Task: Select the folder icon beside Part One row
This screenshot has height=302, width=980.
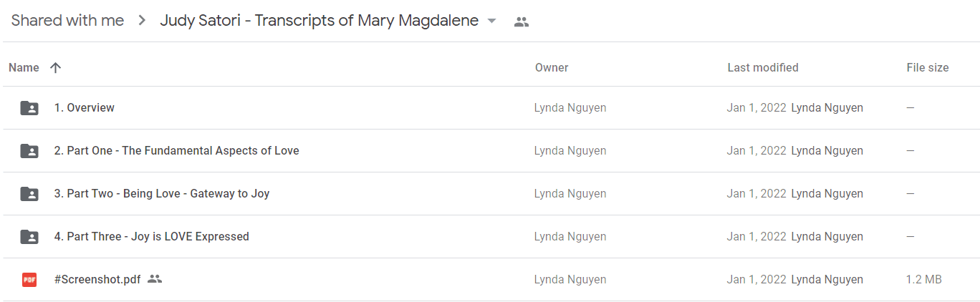Action: pos(29,151)
